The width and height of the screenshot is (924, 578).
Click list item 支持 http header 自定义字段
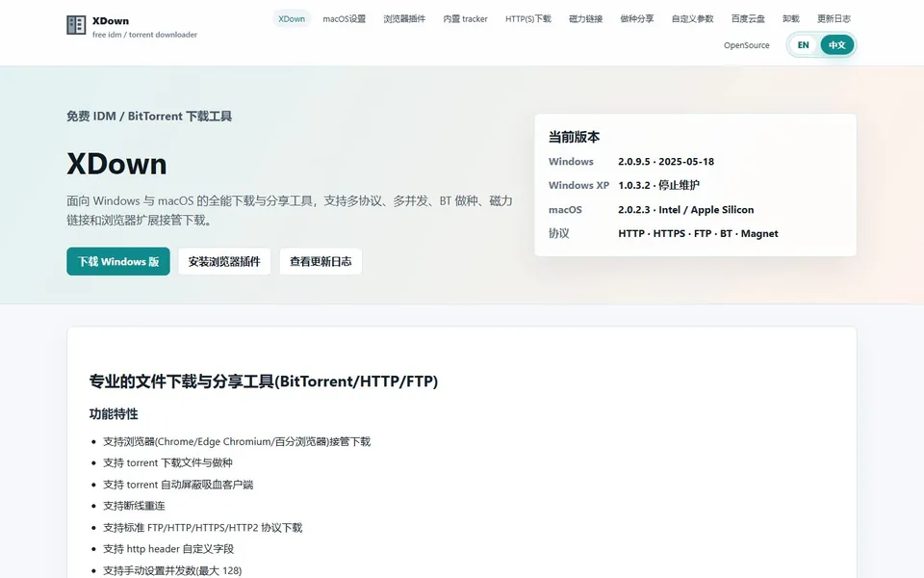[168, 549]
